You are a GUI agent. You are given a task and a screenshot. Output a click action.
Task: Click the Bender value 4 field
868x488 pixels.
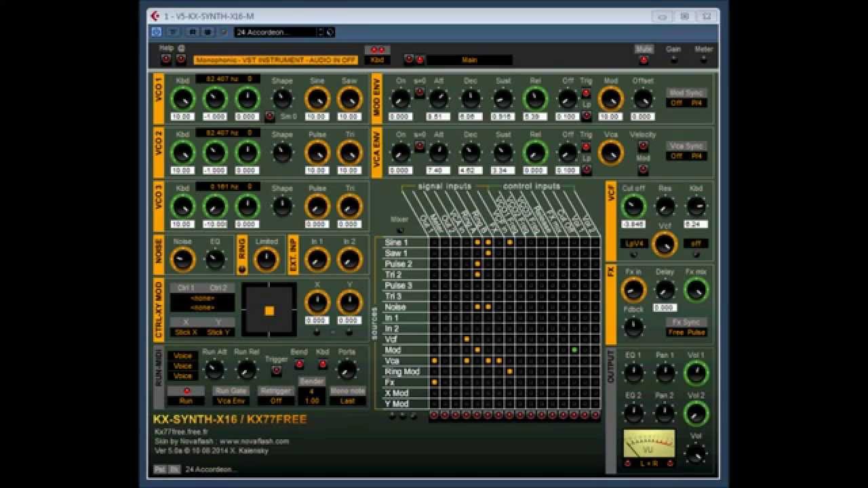click(x=312, y=392)
